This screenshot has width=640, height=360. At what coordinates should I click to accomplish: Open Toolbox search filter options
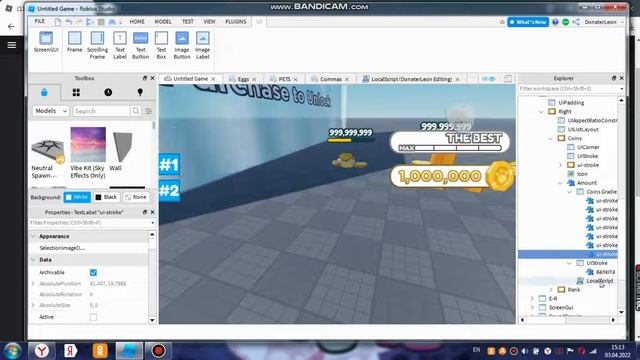[x=149, y=111]
